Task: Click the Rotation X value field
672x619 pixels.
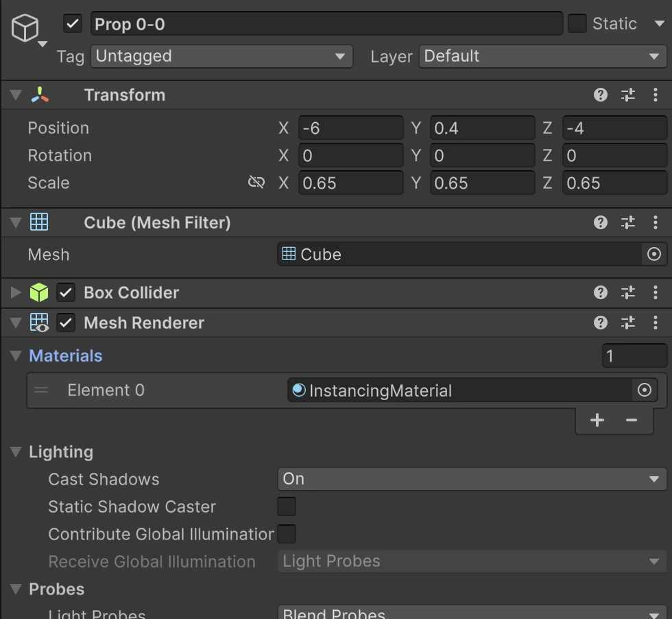Action: [350, 155]
